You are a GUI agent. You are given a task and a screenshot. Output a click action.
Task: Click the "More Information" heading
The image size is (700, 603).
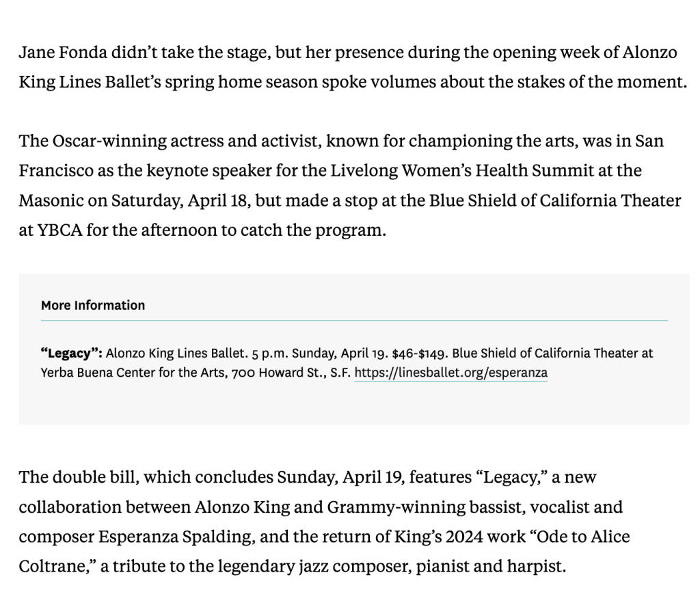93,305
